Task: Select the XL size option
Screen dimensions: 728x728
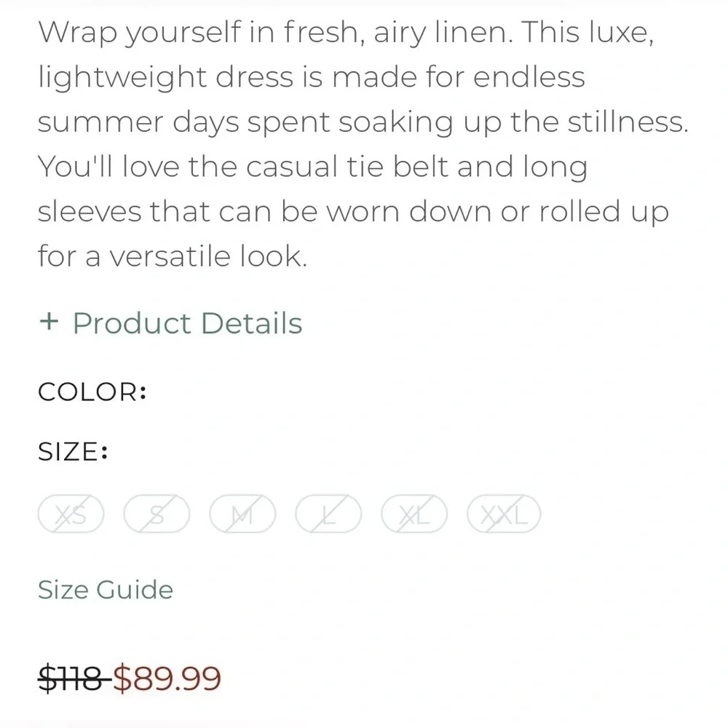Action: (x=414, y=513)
